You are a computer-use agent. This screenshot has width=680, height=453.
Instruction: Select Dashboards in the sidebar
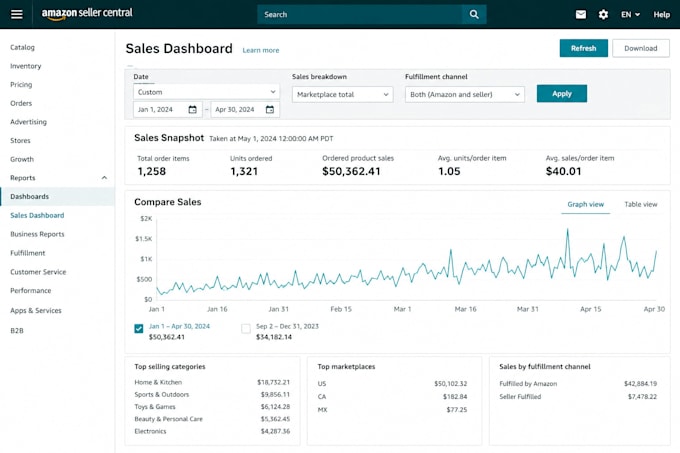click(x=57, y=196)
